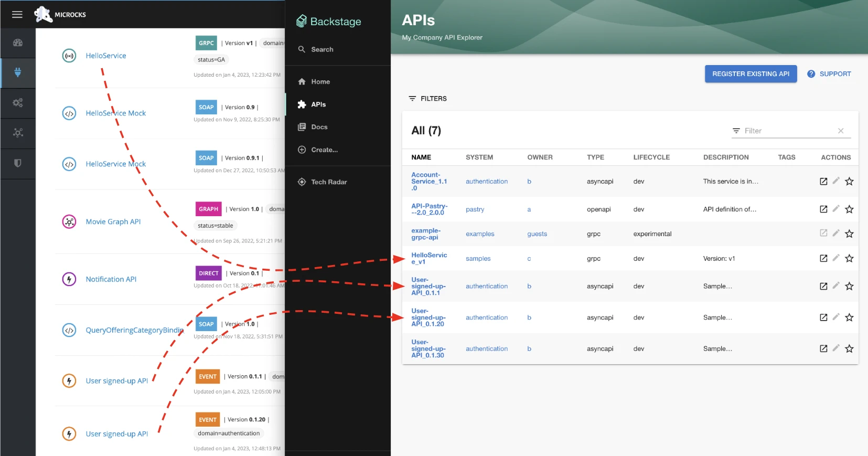Select APIs in Backstage sidebar

(338, 104)
